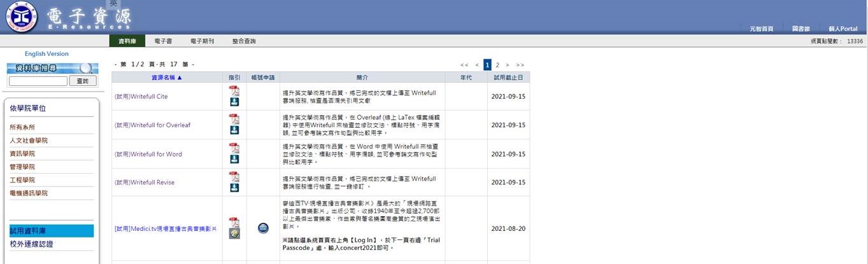Open the 整合查詢 tab
Viewport: 868px width, 264px height.
point(244,41)
